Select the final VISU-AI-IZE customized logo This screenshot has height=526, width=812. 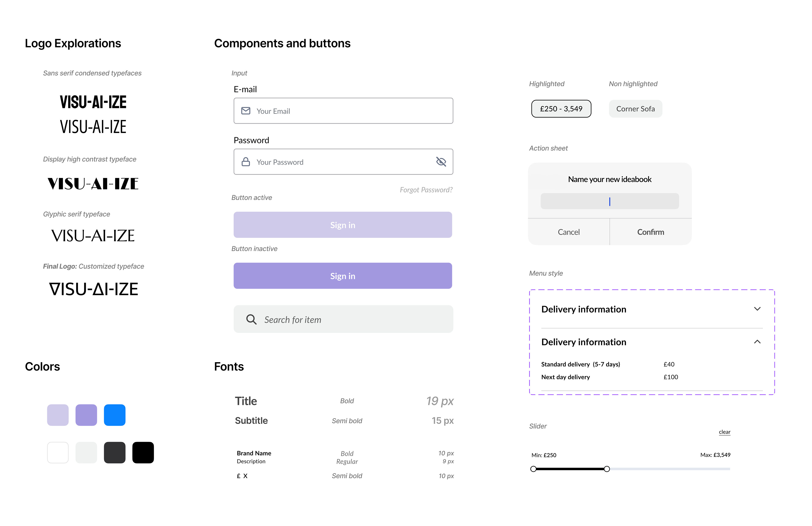pyautogui.click(x=93, y=289)
